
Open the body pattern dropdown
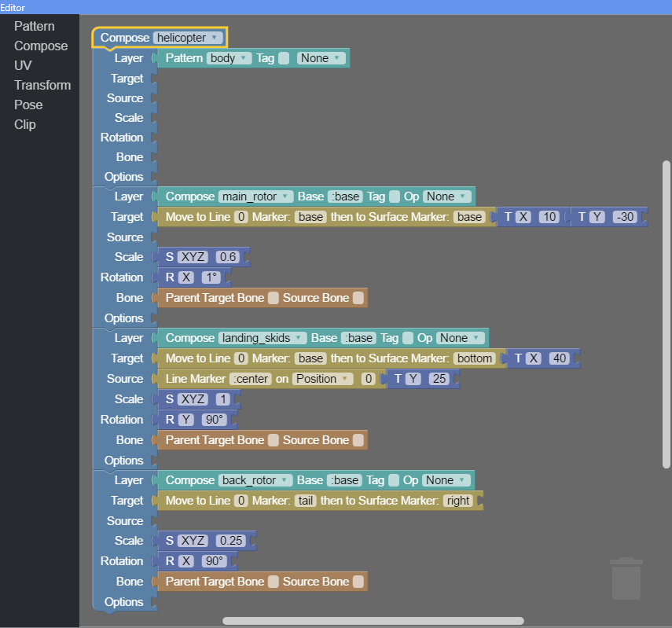pyautogui.click(x=229, y=58)
